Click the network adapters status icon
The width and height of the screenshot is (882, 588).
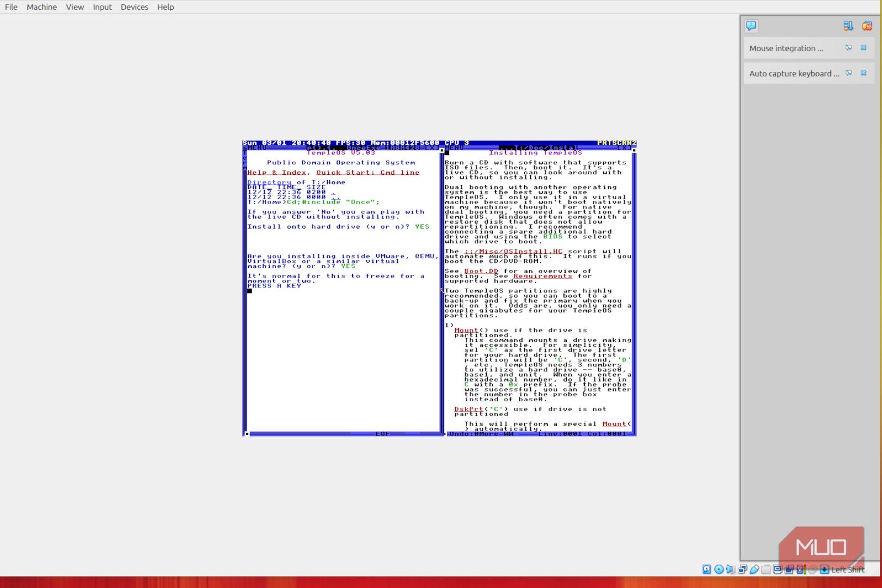742,569
